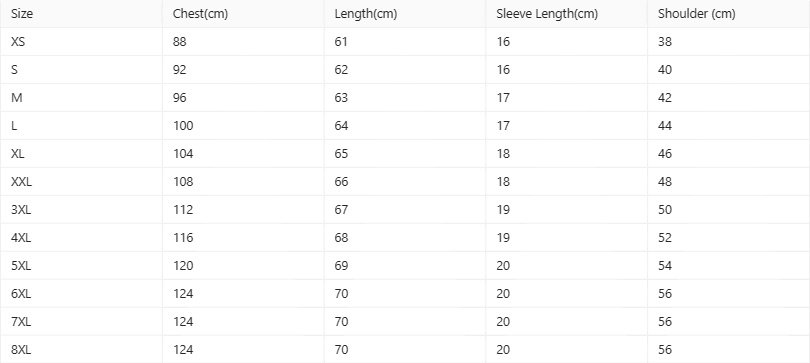Click shoulder value 52 in 4XL row
The width and height of the screenshot is (810, 363).
[x=665, y=238]
